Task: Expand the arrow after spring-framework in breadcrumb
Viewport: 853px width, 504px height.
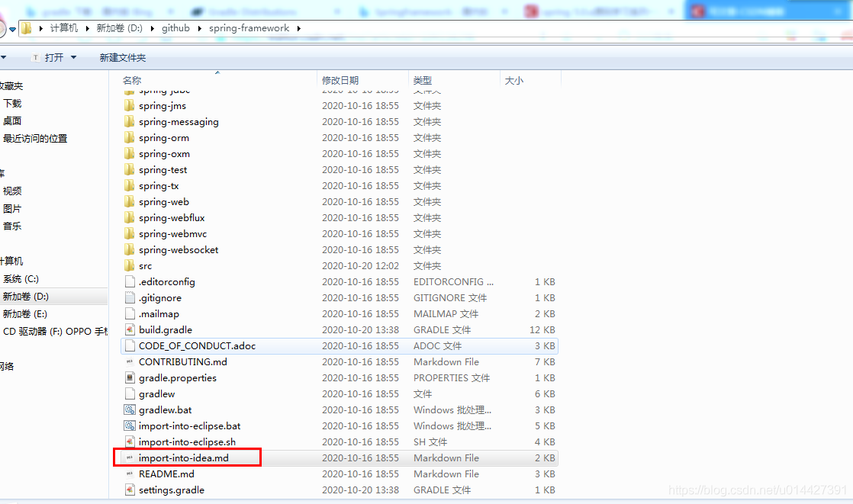Action: pos(298,28)
